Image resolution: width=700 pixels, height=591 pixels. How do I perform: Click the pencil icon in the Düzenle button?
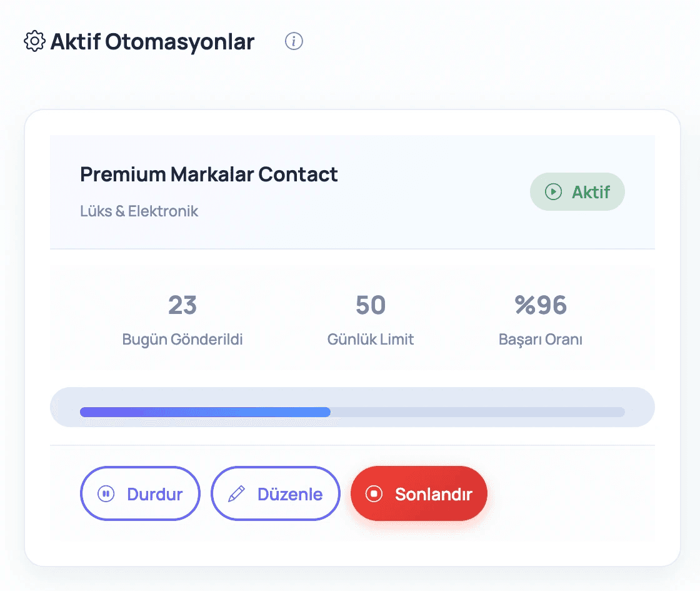point(236,494)
